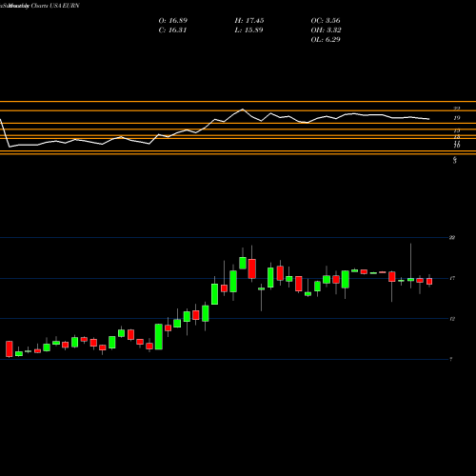Viewport: 476px width, 476px height.
Task: Click the last red candle at the right end
Action: coord(429,281)
